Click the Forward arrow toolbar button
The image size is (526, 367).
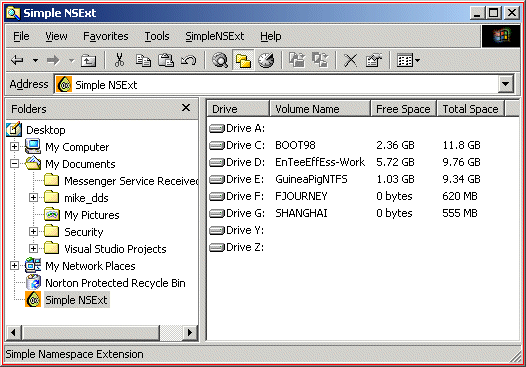pyautogui.click(x=53, y=61)
